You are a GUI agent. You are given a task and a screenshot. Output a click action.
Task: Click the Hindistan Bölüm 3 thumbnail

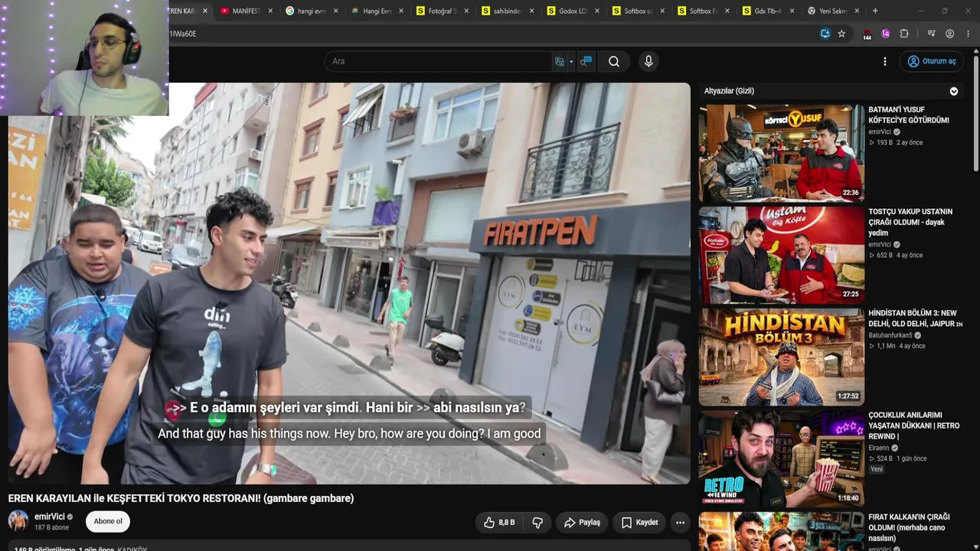[x=782, y=357]
